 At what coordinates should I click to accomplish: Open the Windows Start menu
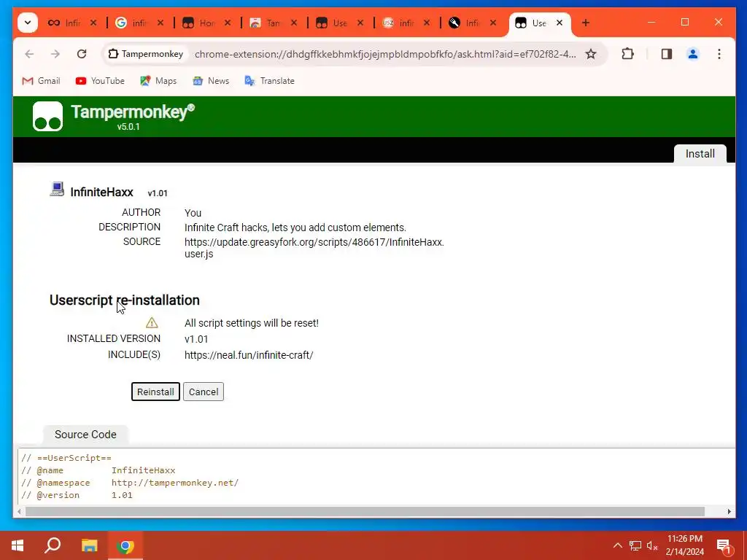[x=18, y=545]
